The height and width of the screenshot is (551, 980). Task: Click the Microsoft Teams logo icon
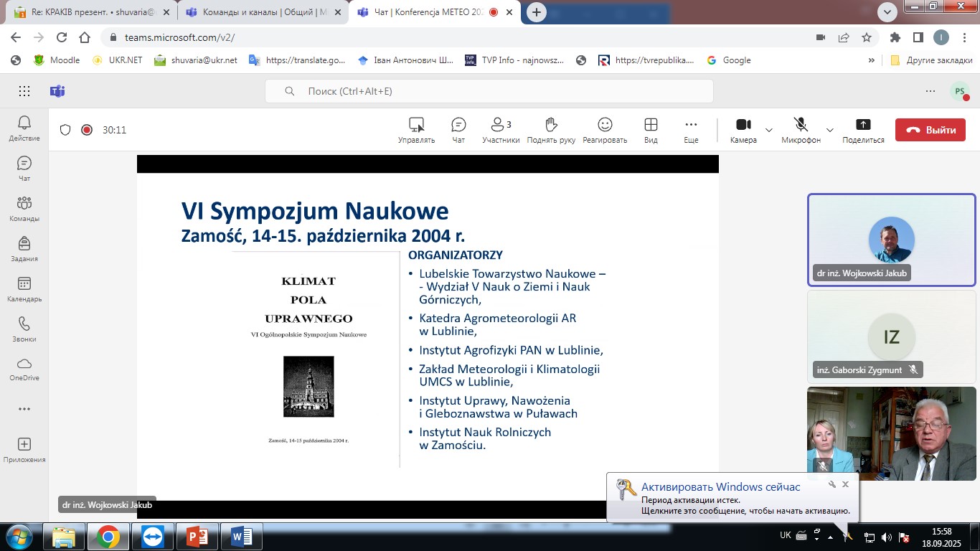(57, 91)
